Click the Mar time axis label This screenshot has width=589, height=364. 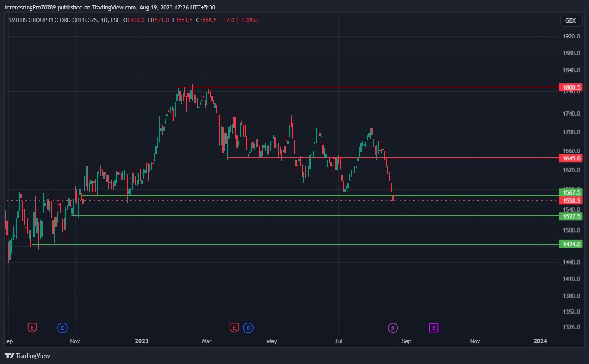(207, 341)
